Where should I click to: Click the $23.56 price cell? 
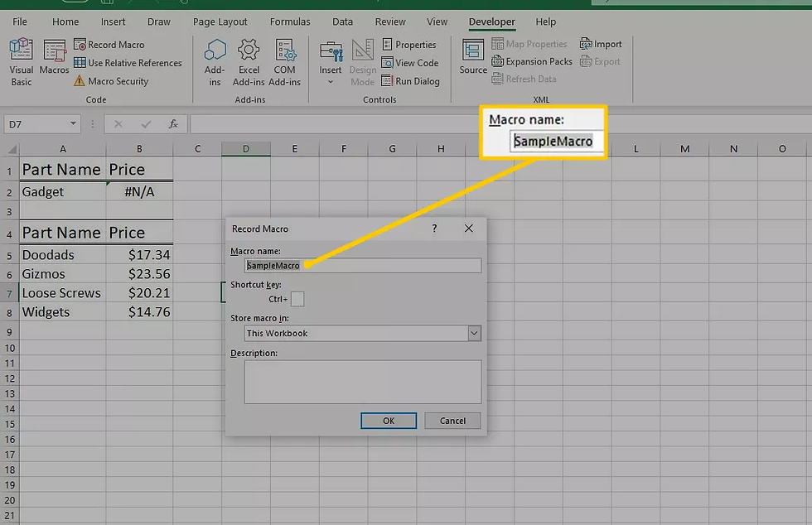139,274
